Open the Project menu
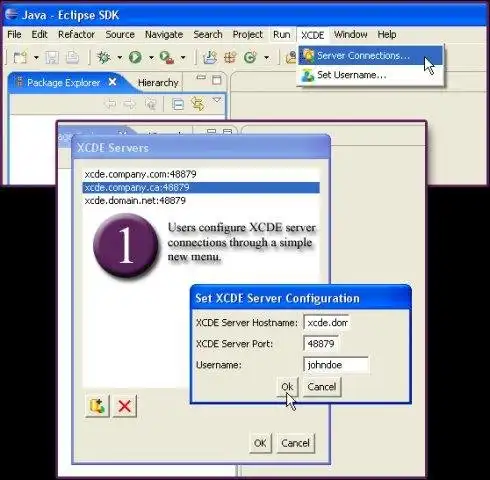The image size is (490, 480). 248,35
